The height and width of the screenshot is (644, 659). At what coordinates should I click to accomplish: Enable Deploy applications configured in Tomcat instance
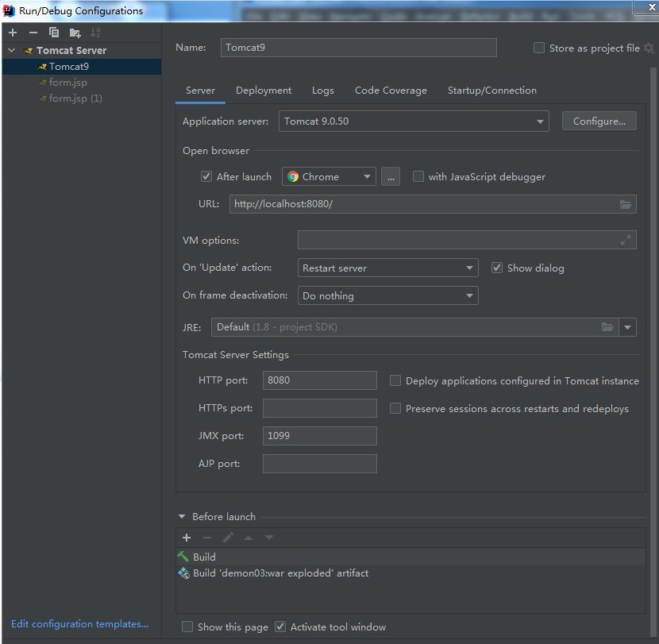[x=395, y=380]
